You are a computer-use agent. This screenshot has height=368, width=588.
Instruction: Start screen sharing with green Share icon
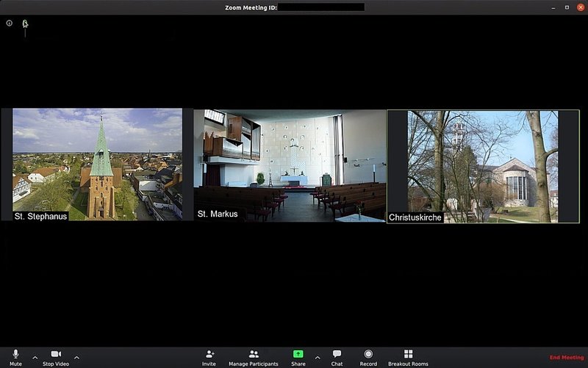tap(298, 355)
